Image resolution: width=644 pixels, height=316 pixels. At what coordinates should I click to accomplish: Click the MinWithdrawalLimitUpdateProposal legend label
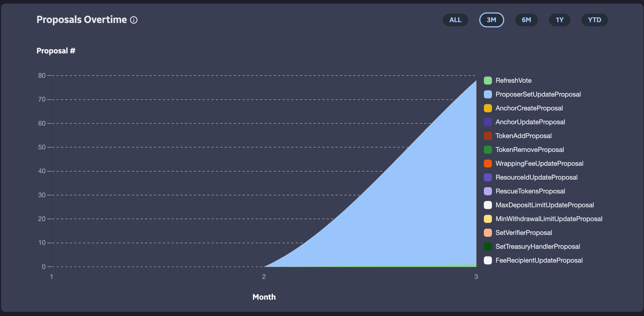[x=549, y=219]
